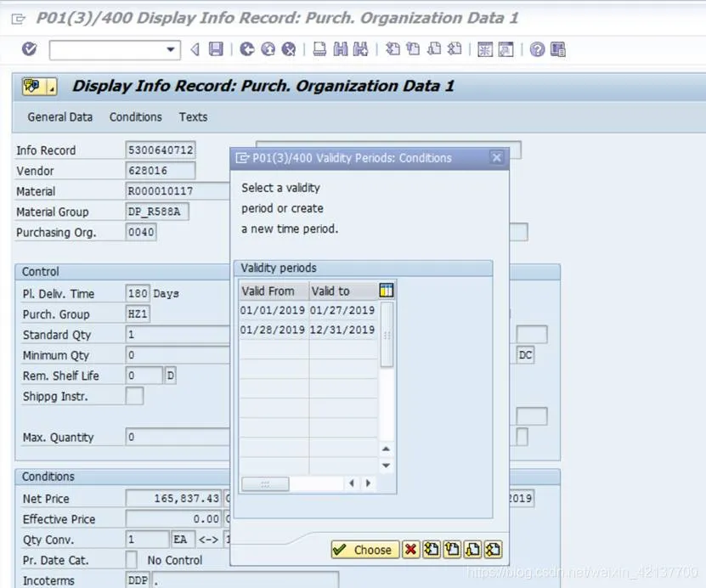This screenshot has width=706, height=588.
Task: Open the command field dropdown arrow
Action: [170, 49]
